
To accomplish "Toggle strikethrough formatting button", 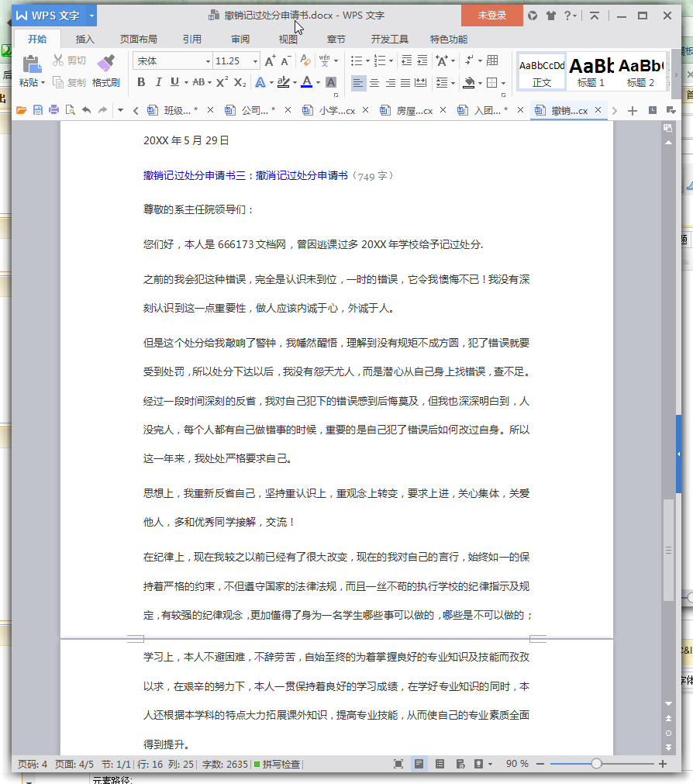I will click(x=198, y=82).
